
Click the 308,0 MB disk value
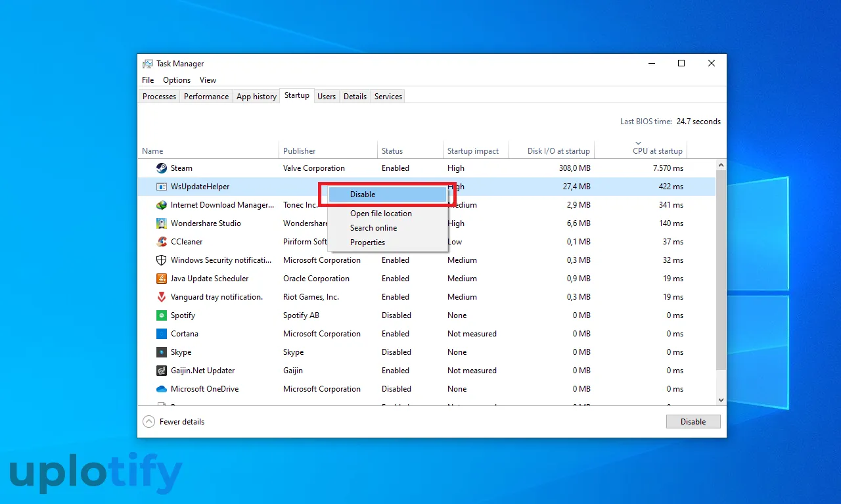[x=574, y=168]
